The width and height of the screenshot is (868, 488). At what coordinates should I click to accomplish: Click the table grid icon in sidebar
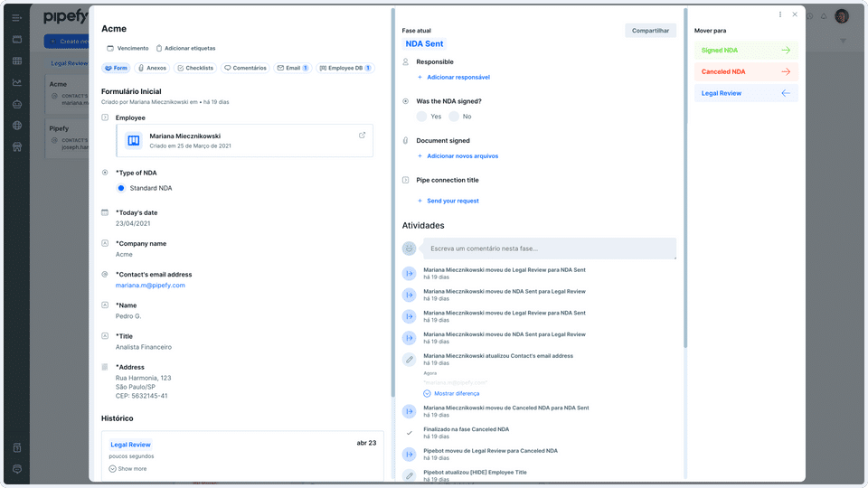(x=17, y=61)
